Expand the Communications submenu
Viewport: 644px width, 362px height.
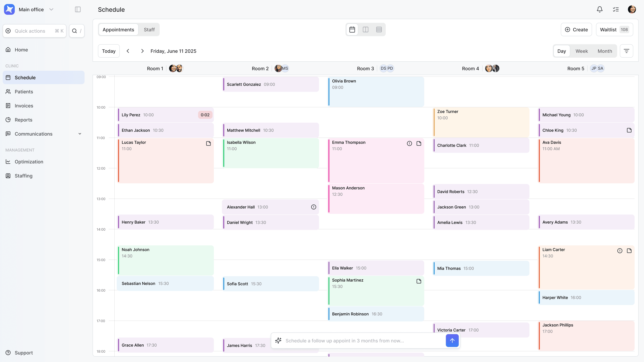click(x=80, y=134)
